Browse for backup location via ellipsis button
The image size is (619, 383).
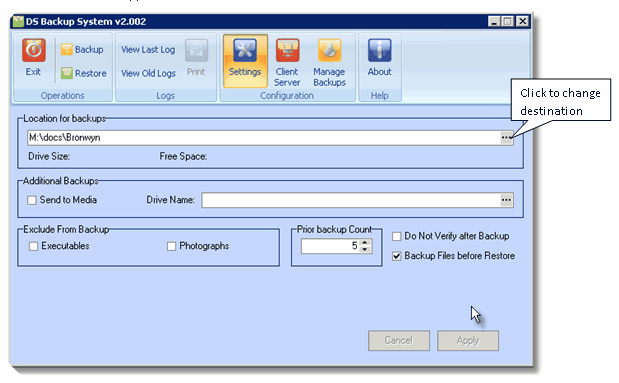pyautogui.click(x=506, y=138)
